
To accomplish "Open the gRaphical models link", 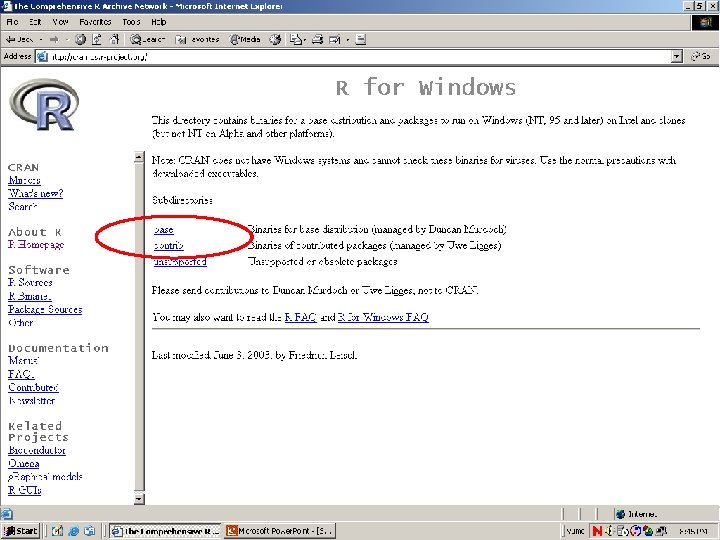I will pyautogui.click(x=45, y=477).
